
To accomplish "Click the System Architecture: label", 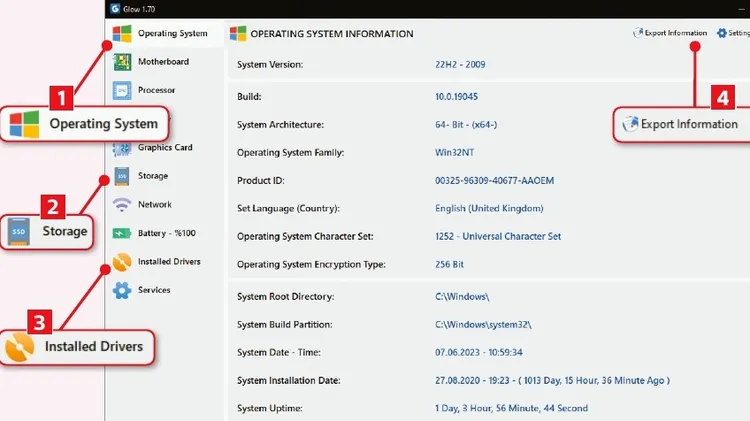I will [280, 124].
